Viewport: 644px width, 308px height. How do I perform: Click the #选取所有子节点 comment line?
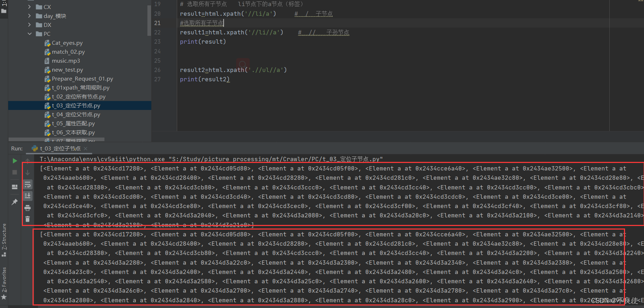pyautogui.click(x=201, y=23)
